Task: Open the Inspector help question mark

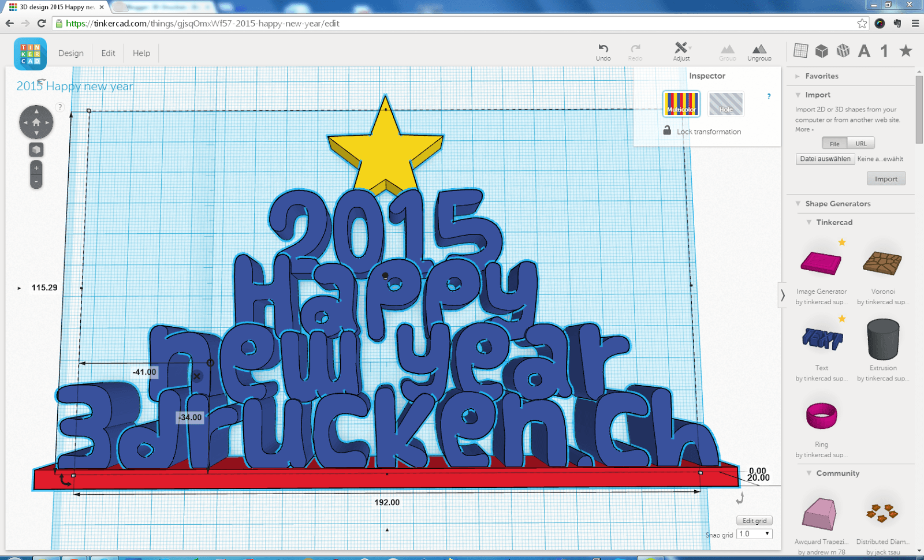Action: tap(769, 96)
